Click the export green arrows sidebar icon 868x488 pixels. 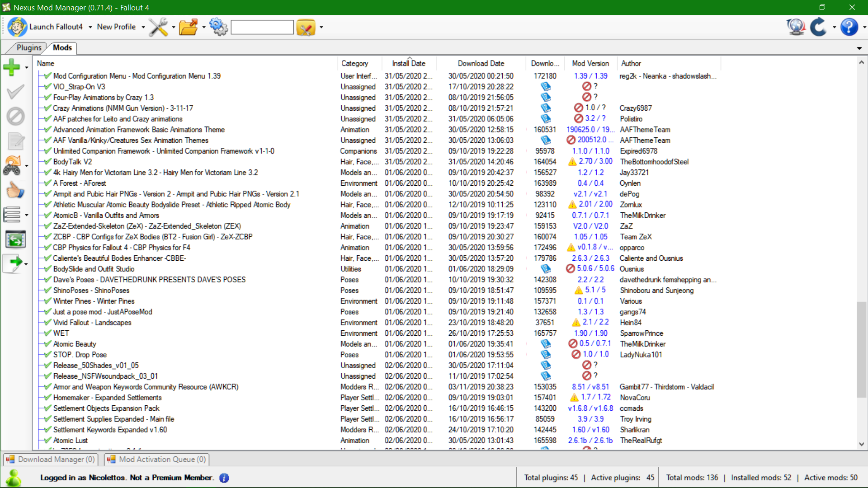pyautogui.click(x=15, y=239)
